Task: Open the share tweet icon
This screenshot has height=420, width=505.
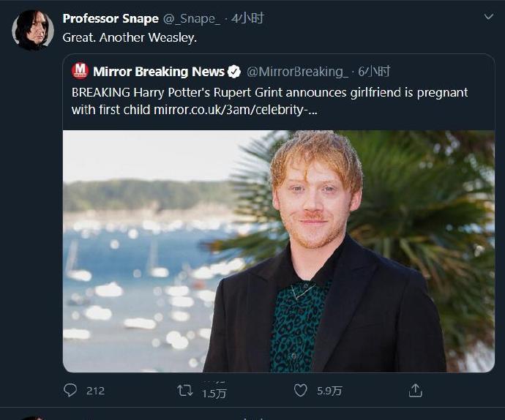Action: tap(415, 390)
